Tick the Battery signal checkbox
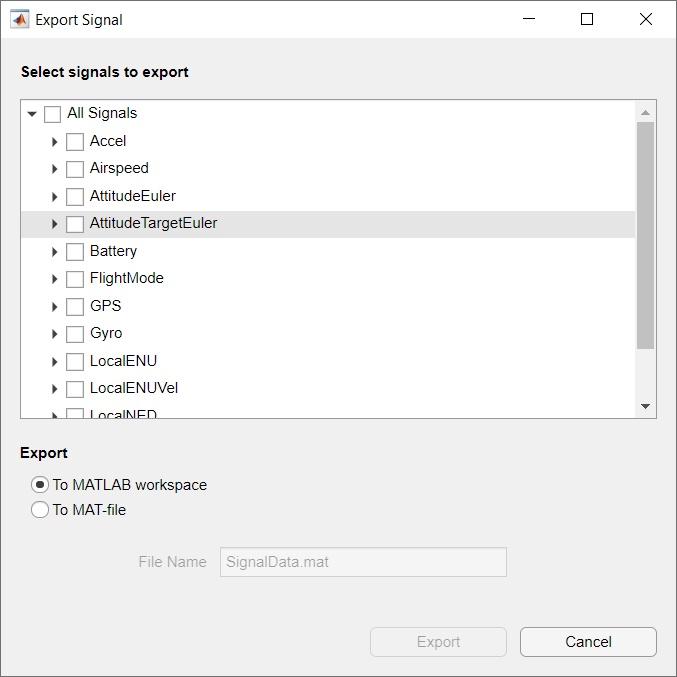This screenshot has width=677, height=677. click(x=75, y=252)
